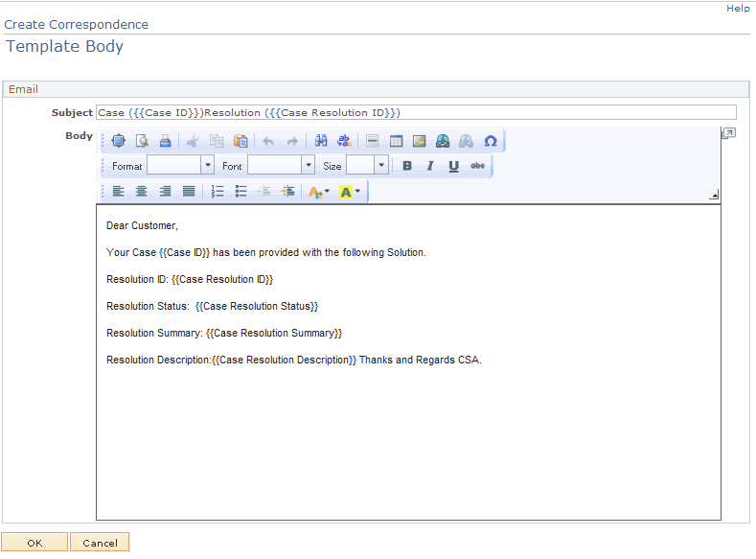The width and height of the screenshot is (756, 559).
Task: Click the 'Dear Customer,' line
Action: pos(142,225)
